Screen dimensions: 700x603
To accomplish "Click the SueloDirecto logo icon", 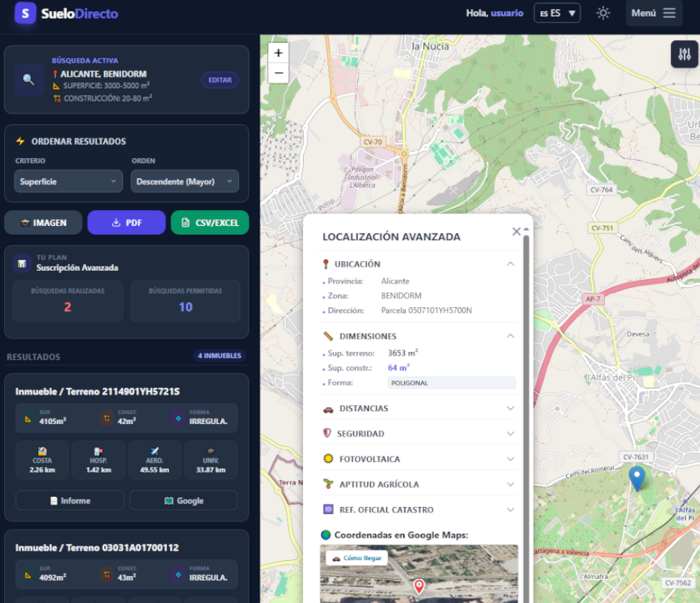I will 26,13.
